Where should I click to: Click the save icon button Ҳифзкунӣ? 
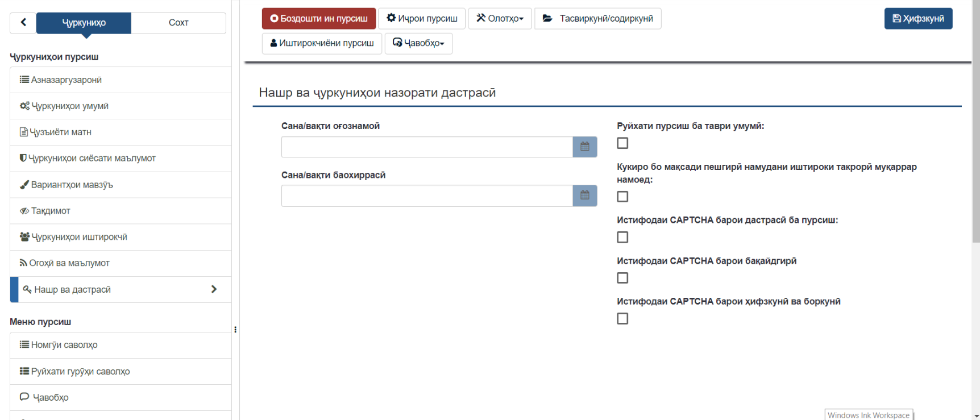coord(917,19)
